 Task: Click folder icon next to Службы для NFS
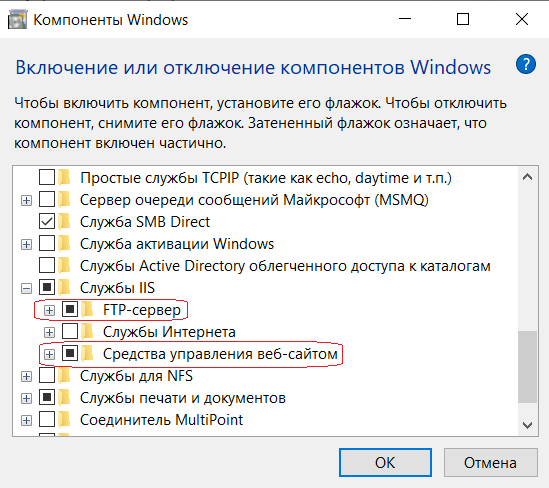pyautogui.click(x=65, y=376)
